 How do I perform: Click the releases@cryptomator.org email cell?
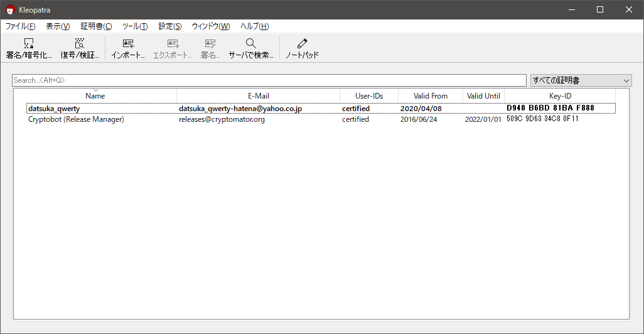pos(222,119)
